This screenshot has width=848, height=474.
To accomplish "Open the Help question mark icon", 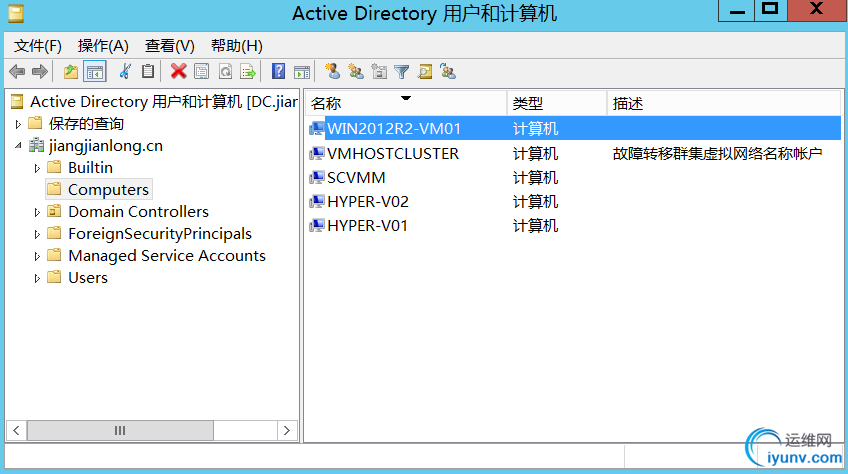I will (x=279, y=71).
